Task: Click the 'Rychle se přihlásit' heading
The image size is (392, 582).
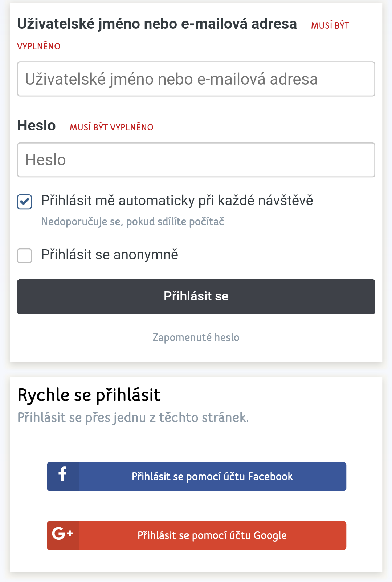Action: pos(89,395)
